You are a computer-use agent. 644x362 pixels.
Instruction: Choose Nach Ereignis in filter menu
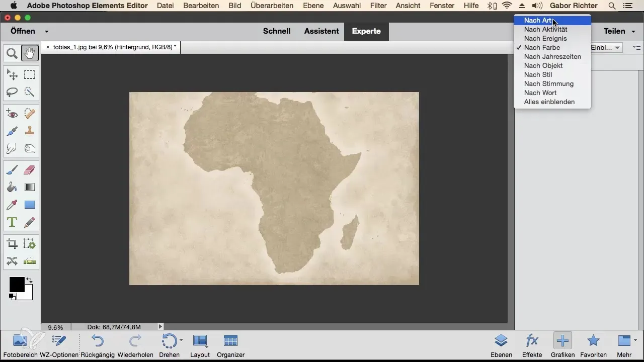(552, 39)
